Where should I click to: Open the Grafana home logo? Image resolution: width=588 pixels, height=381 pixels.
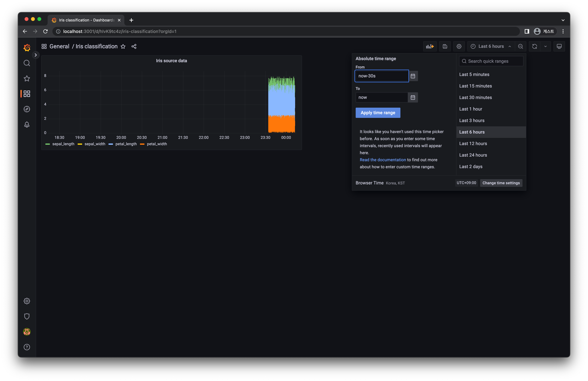point(27,48)
